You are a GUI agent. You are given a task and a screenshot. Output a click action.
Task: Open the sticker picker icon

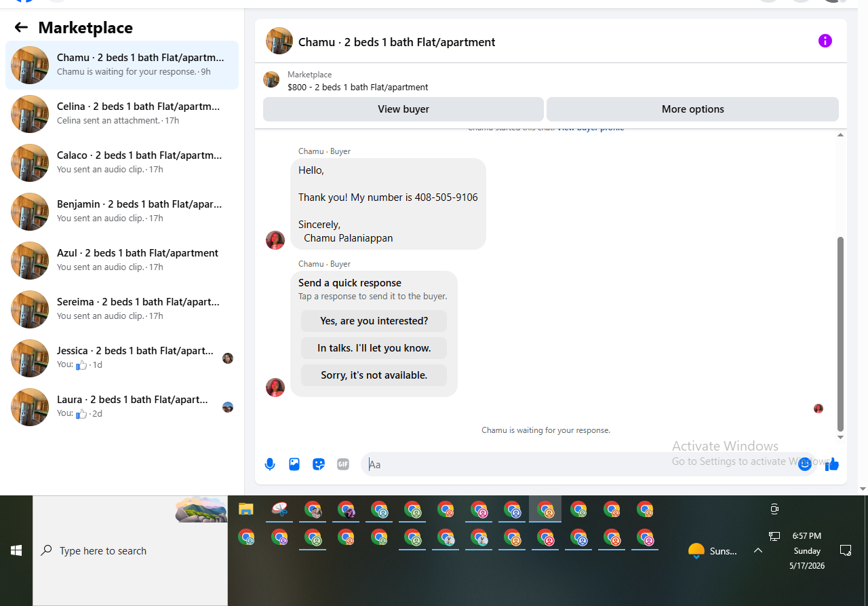click(x=319, y=464)
